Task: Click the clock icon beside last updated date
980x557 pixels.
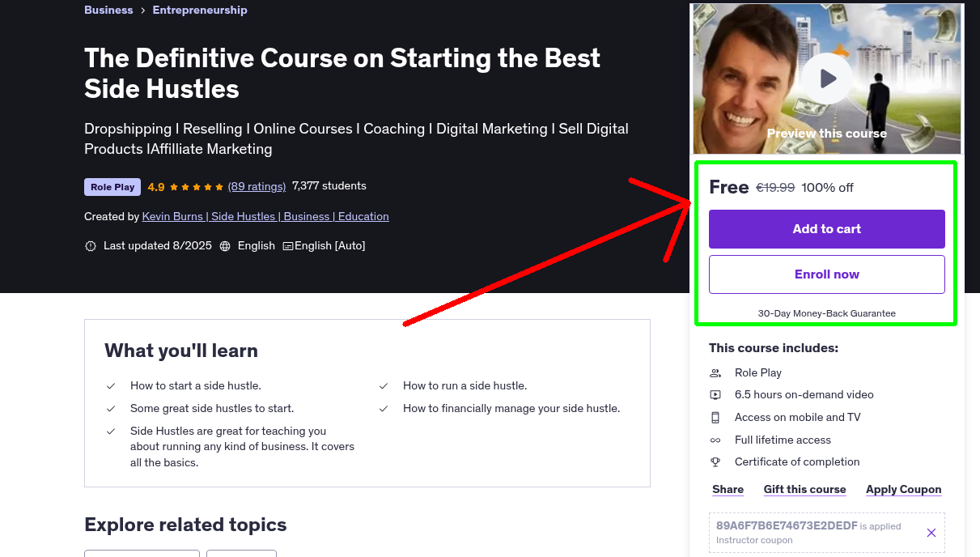Action: click(91, 245)
